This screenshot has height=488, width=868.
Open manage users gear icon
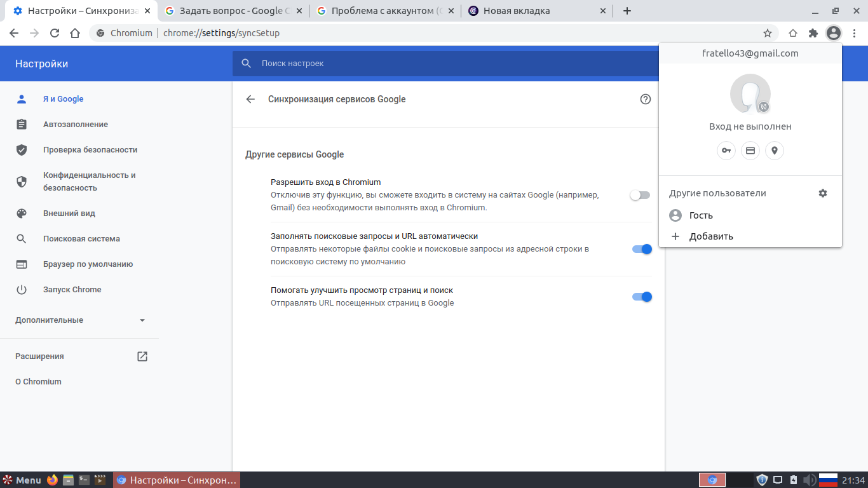tap(823, 193)
